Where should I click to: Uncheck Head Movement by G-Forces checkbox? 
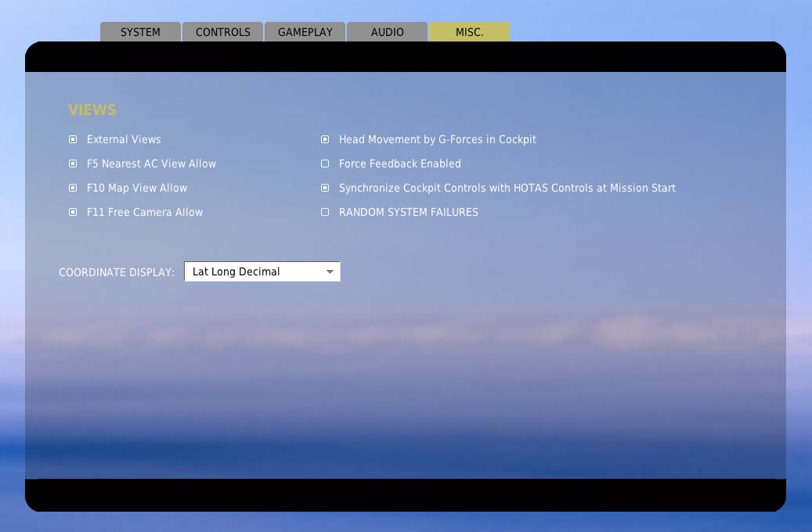click(325, 139)
